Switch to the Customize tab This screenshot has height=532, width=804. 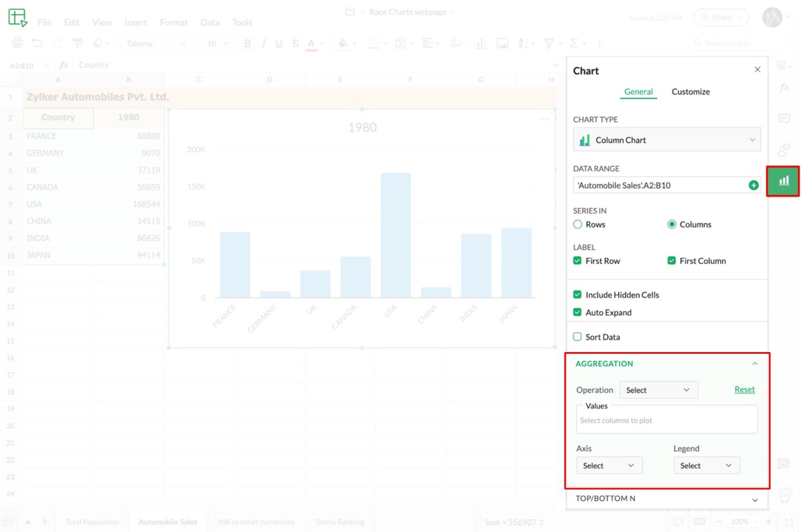click(x=690, y=92)
